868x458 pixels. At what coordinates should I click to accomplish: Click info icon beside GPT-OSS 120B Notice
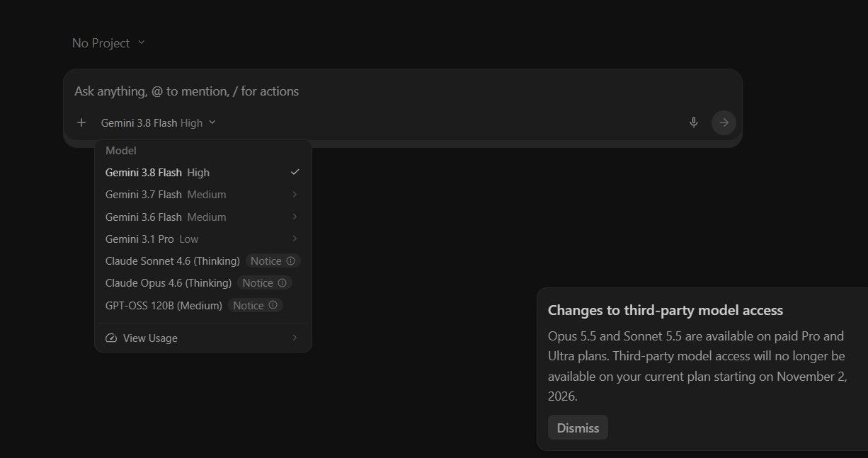tap(273, 305)
